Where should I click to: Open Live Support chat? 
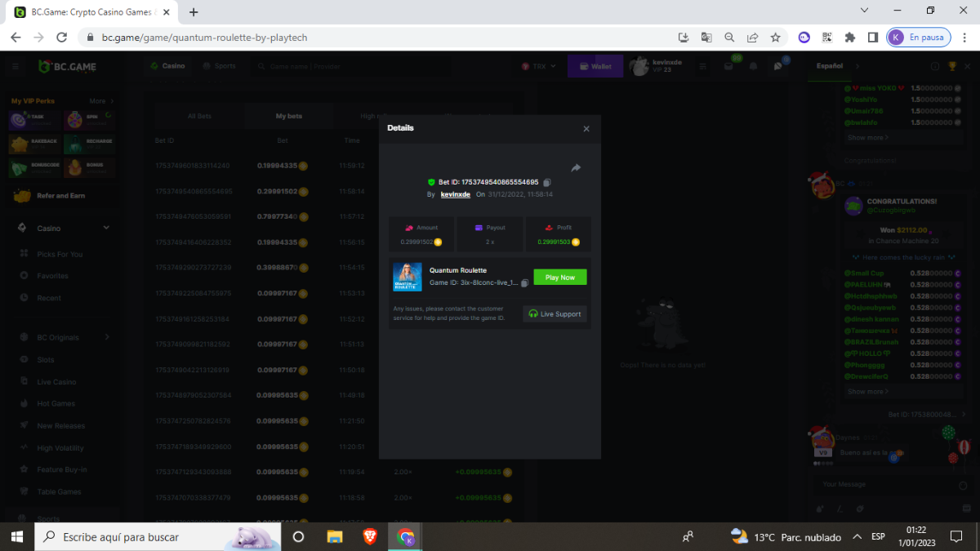[x=555, y=313]
